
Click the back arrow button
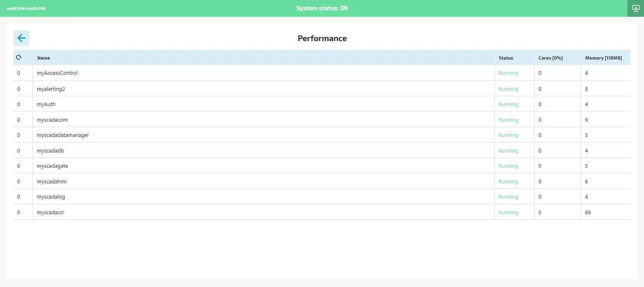(x=21, y=38)
